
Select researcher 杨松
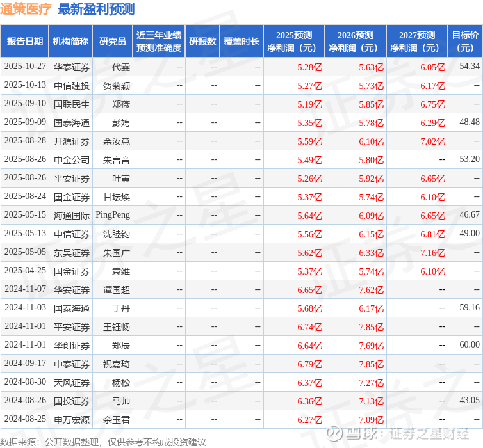tap(120, 383)
